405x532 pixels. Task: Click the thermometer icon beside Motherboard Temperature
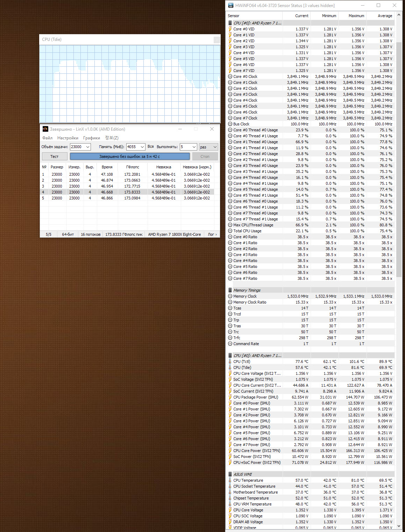point(230,492)
